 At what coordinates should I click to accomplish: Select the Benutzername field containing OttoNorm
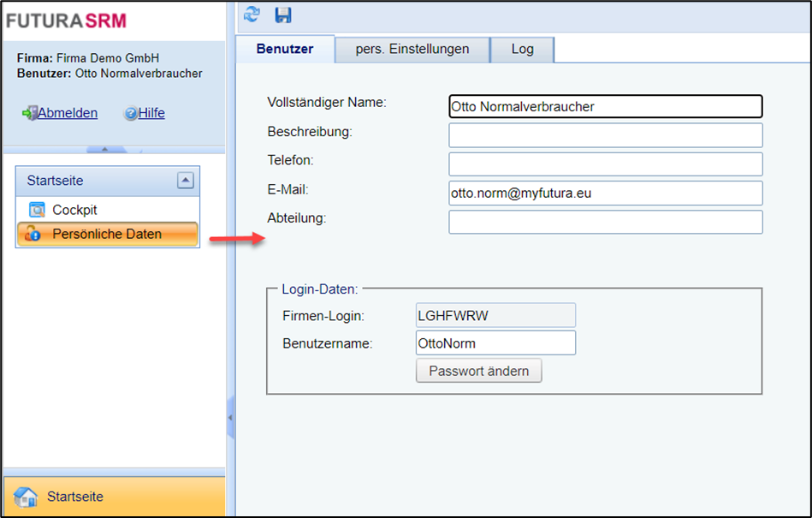[495, 342]
